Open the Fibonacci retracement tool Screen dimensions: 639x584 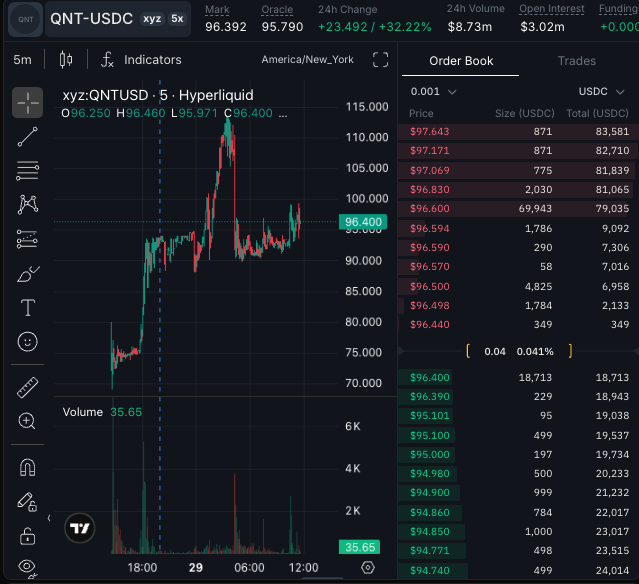pyautogui.click(x=27, y=170)
